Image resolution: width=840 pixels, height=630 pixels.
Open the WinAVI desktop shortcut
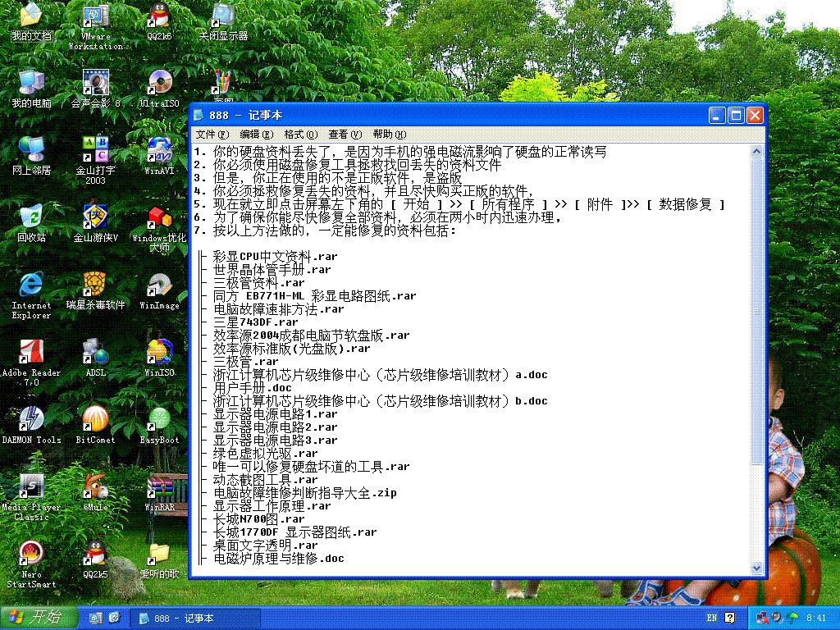tap(159, 157)
